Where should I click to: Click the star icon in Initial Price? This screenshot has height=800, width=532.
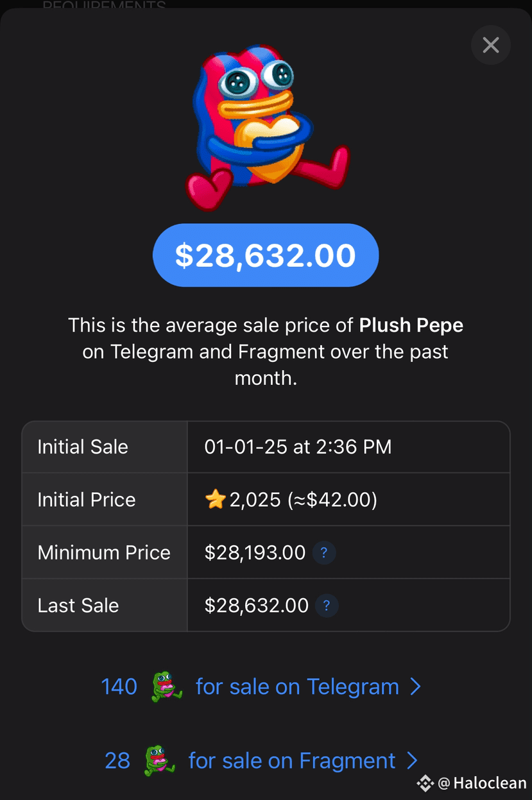tap(215, 500)
